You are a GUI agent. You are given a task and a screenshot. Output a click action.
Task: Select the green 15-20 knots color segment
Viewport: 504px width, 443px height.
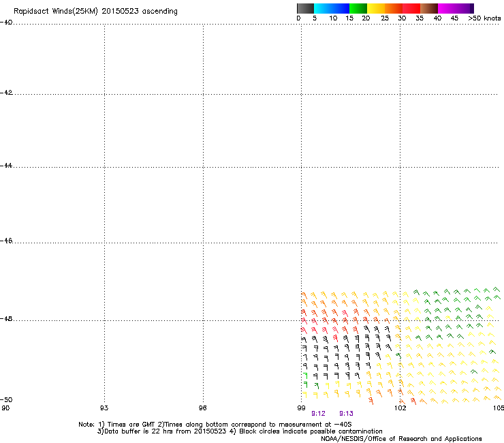pyautogui.click(x=358, y=8)
